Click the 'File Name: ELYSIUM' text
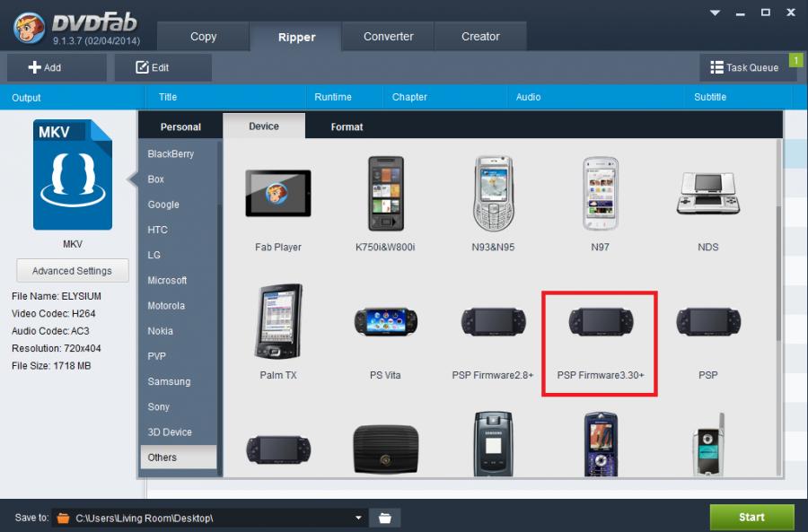The width and height of the screenshot is (808, 532). click(57, 296)
